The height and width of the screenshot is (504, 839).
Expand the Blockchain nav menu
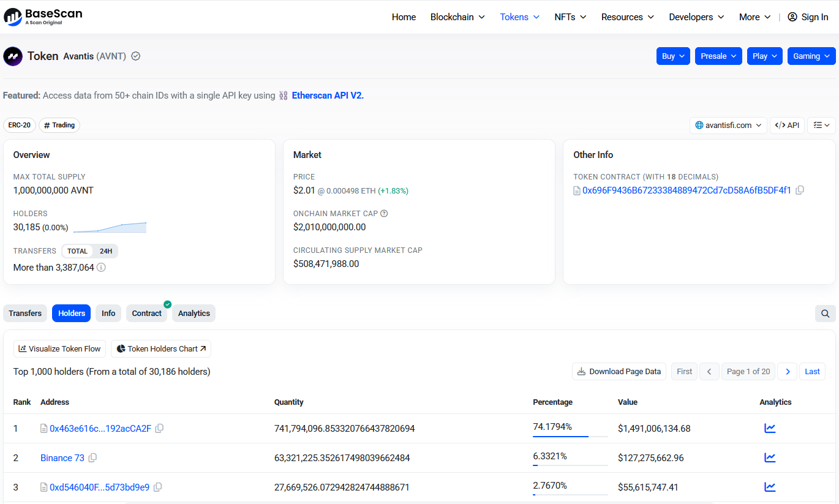point(457,17)
